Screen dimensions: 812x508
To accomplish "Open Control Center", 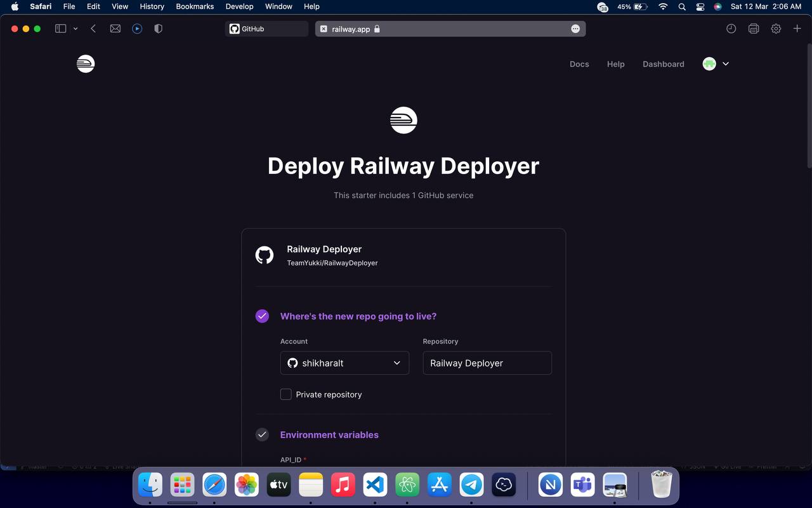I will pyautogui.click(x=700, y=6).
